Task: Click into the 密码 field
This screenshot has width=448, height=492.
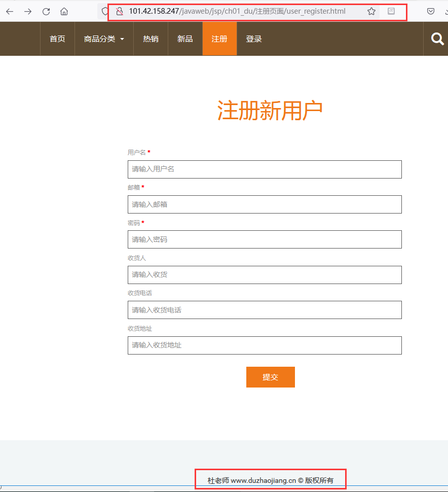Action: (265, 239)
